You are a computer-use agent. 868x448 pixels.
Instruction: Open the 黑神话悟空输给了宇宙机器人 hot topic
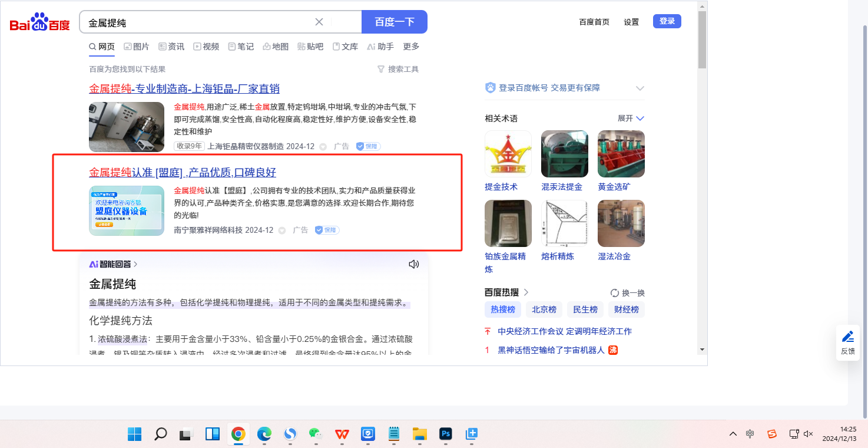[551, 350]
